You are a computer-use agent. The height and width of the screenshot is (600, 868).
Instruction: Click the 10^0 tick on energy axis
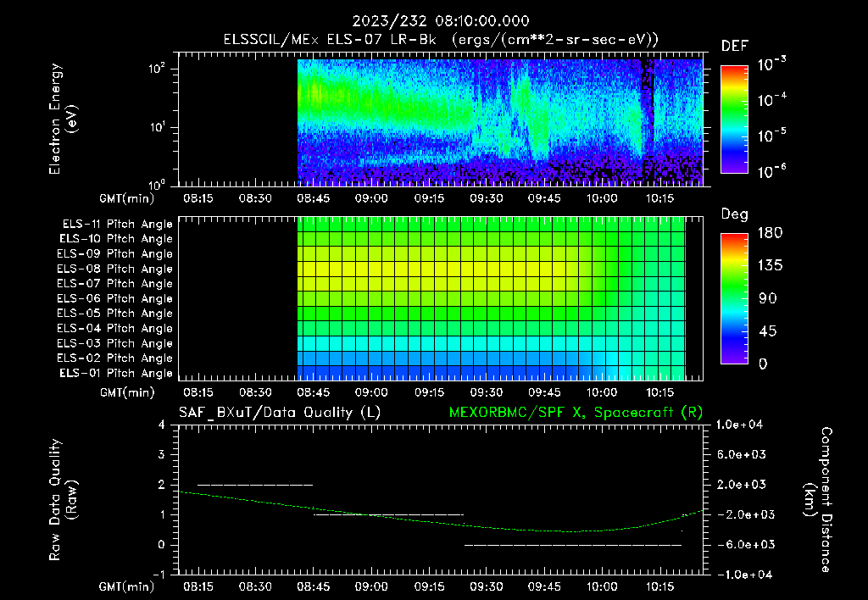(x=157, y=184)
